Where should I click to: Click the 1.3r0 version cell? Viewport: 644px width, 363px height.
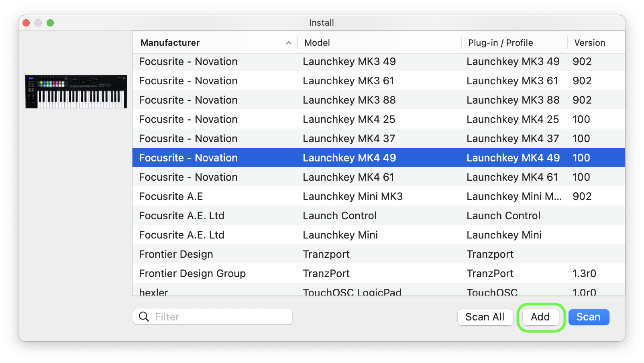[584, 273]
